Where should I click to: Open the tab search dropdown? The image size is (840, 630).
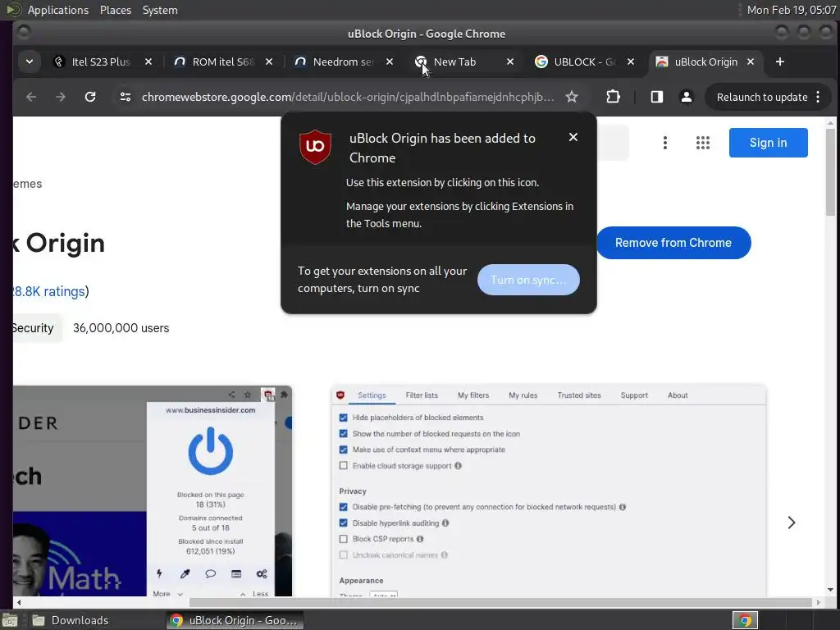click(30, 62)
